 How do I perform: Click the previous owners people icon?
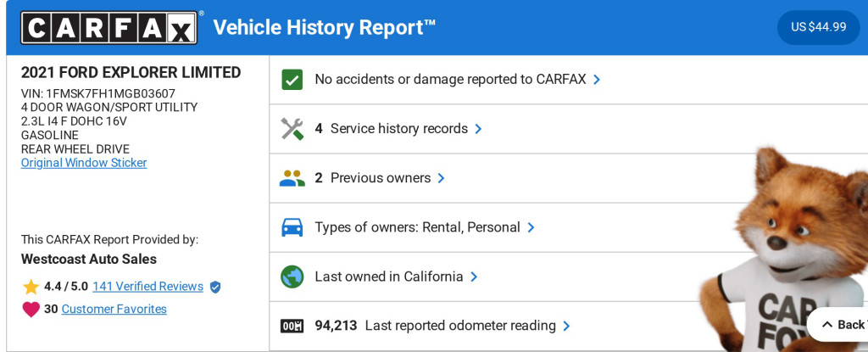292,178
